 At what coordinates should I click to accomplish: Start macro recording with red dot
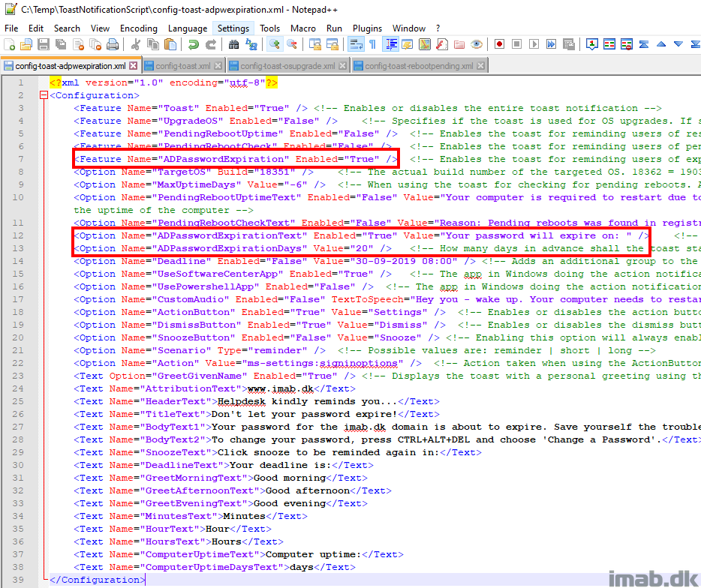[x=499, y=44]
